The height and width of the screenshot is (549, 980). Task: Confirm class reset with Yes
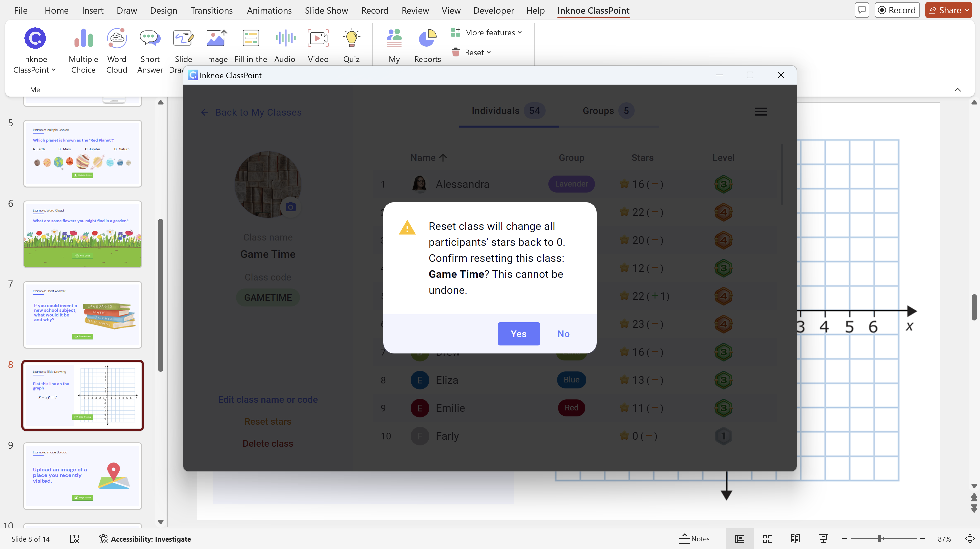coord(519,333)
